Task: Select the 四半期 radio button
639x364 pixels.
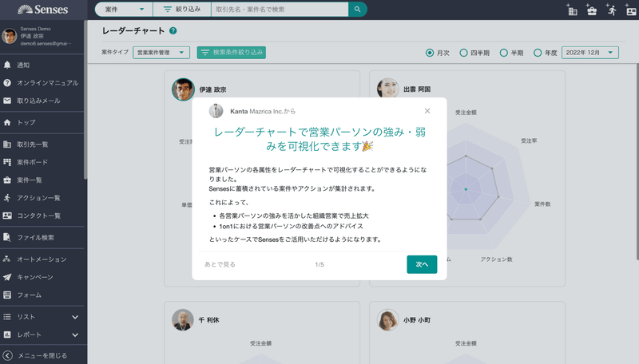Action: pos(463,53)
